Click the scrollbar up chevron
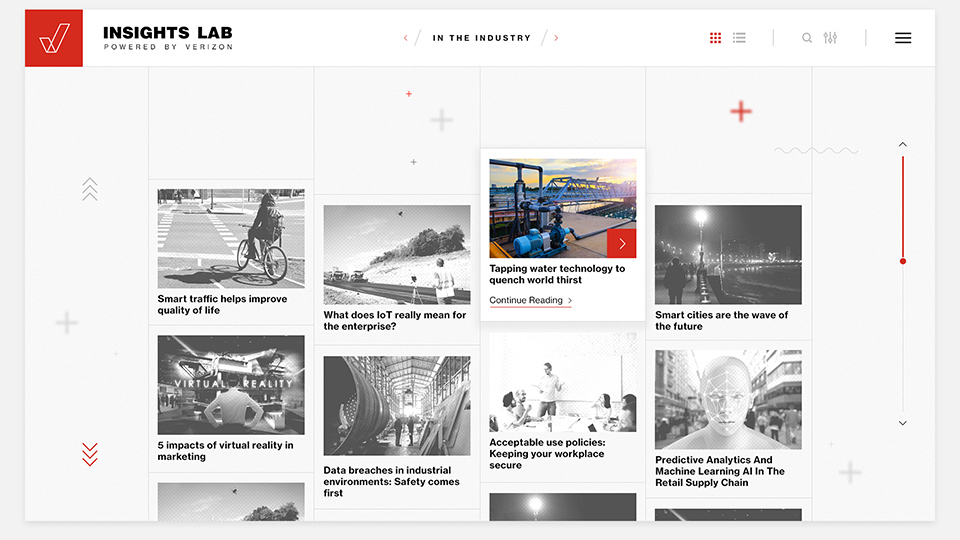 pos(902,145)
